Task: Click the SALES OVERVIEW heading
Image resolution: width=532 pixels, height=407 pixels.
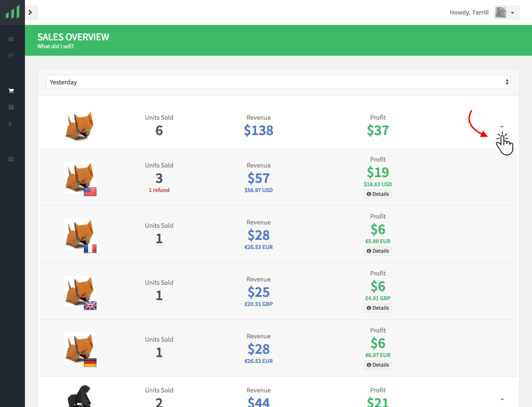Action: tap(73, 37)
